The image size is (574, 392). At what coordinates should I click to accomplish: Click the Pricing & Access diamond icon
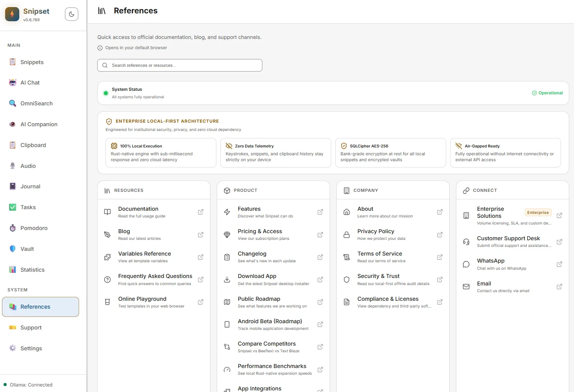[227, 235]
